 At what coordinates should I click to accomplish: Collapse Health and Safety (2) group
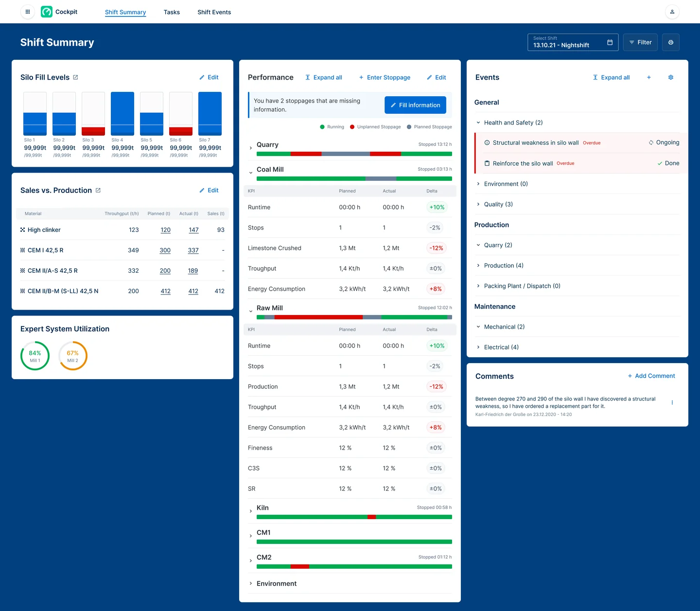tap(478, 122)
